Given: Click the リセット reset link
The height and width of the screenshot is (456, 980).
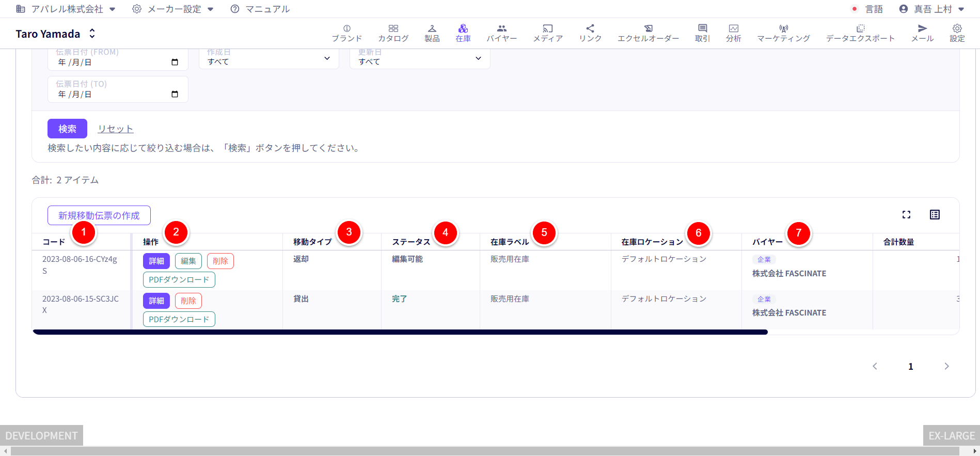Looking at the screenshot, I should pyautogui.click(x=116, y=129).
